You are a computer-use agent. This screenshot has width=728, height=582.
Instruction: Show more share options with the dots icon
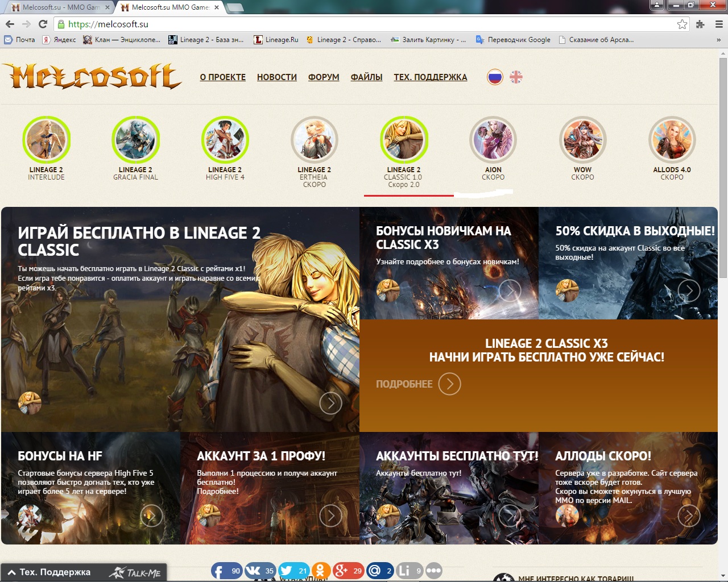click(x=433, y=571)
